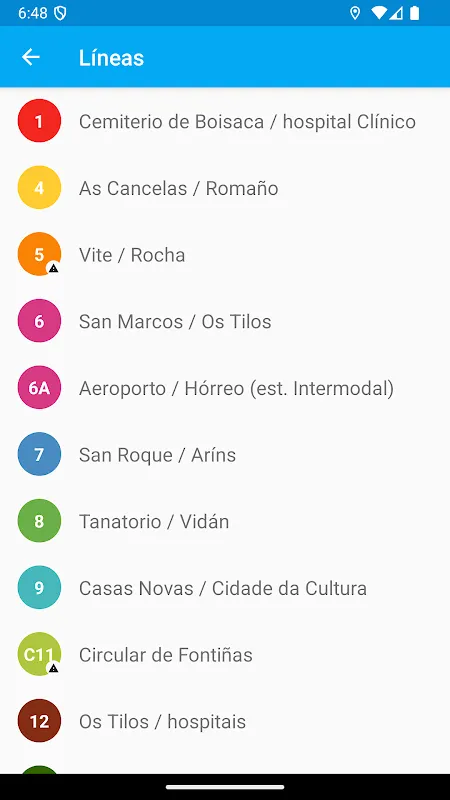The width and height of the screenshot is (450, 800).
Task: Select Casas Novas / Cidade da Cultura
Action: (225, 588)
